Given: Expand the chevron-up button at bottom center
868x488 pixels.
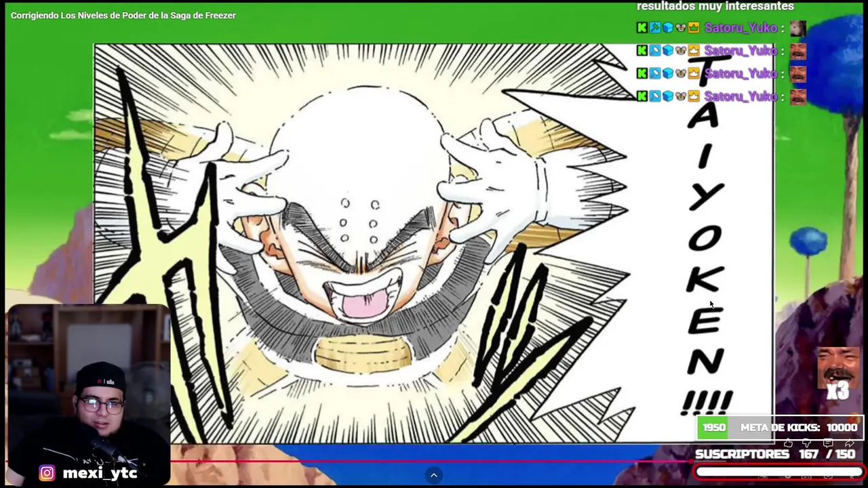Looking at the screenshot, I should 434,475.
